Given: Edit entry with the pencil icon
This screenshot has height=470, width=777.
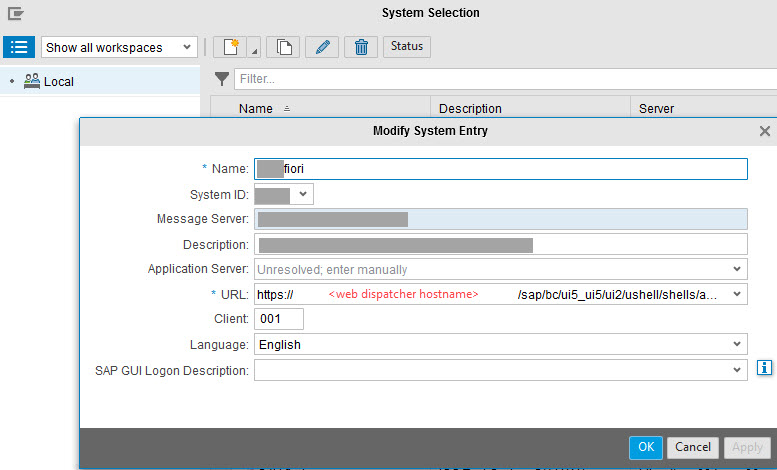Looking at the screenshot, I should coord(322,47).
